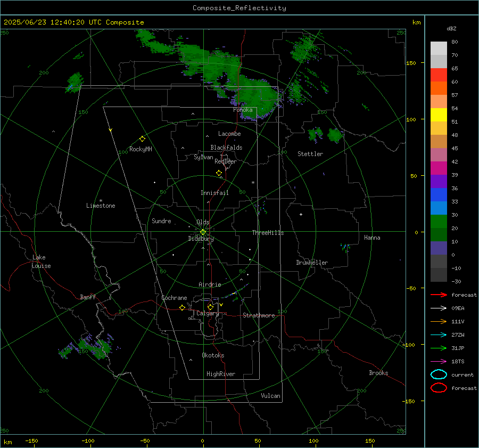The height and width of the screenshot is (448, 479).
Task: Click the Innisfail city label
Action: pos(214,193)
